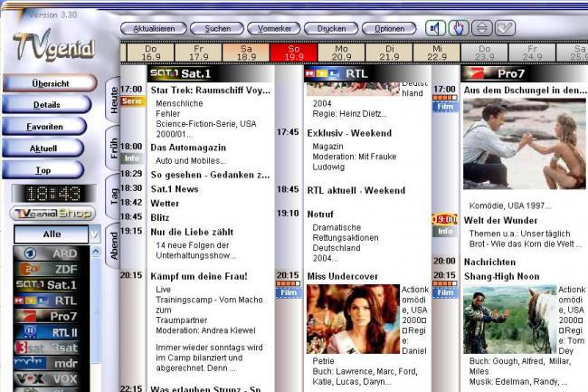This screenshot has height=392, width=588.
Task: Click the Info tag beside Das Automagazin
Action: (x=132, y=158)
